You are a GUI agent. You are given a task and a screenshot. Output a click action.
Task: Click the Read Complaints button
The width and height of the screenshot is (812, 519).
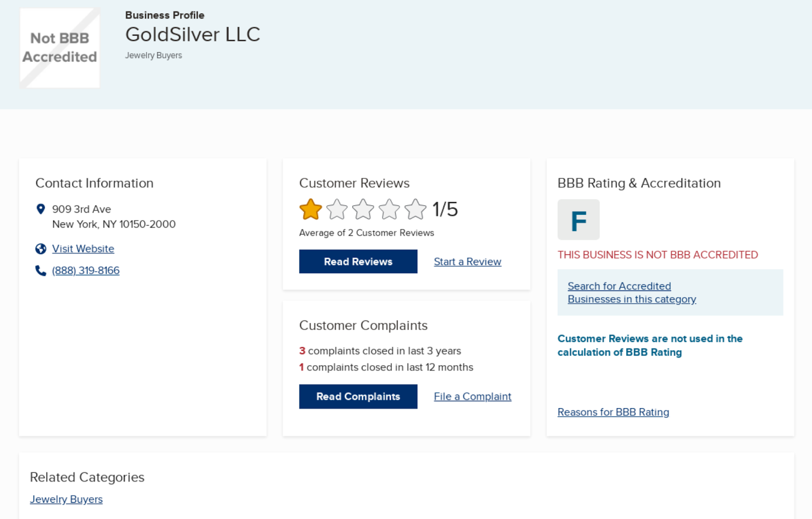(x=358, y=397)
